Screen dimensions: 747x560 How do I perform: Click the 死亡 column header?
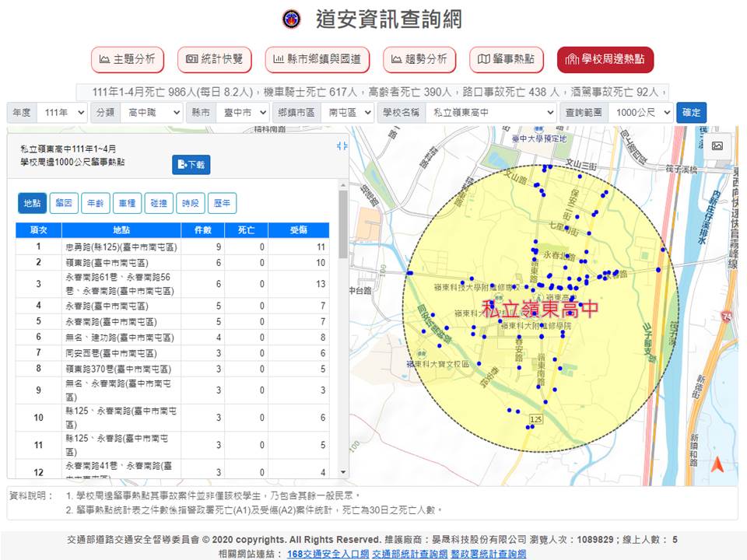[247, 230]
